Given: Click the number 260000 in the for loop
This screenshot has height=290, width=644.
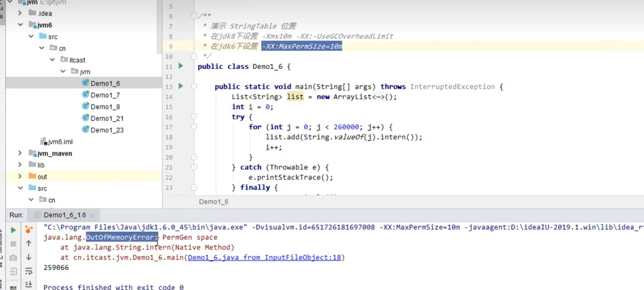Looking at the screenshot, I should click(346, 127).
